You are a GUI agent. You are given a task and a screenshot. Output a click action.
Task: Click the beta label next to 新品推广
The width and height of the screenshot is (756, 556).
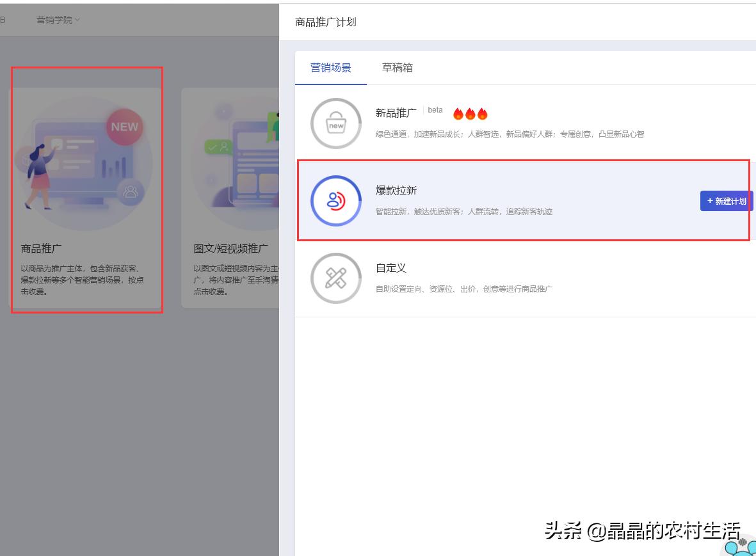click(x=435, y=109)
